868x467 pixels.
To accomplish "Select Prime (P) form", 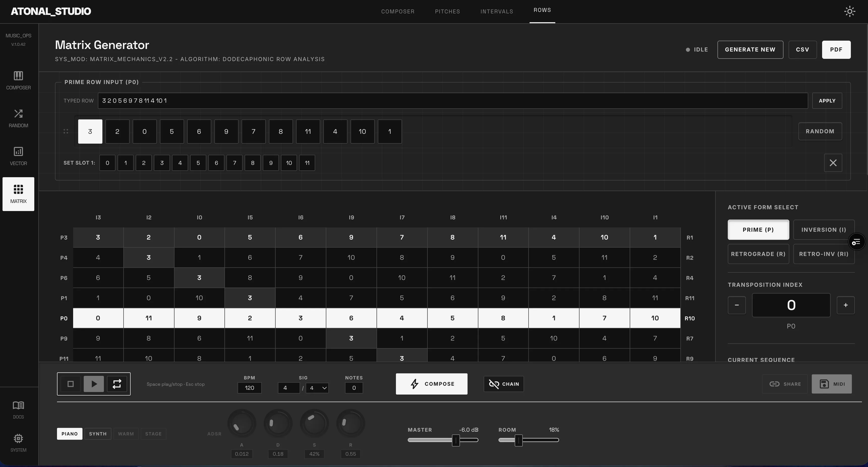I will tap(758, 230).
